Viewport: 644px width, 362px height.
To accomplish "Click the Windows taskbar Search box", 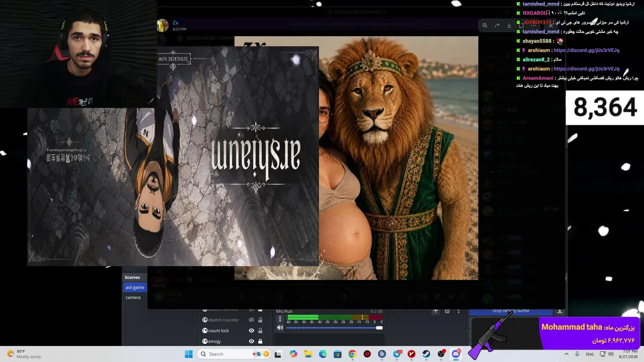I will pyautogui.click(x=234, y=354).
